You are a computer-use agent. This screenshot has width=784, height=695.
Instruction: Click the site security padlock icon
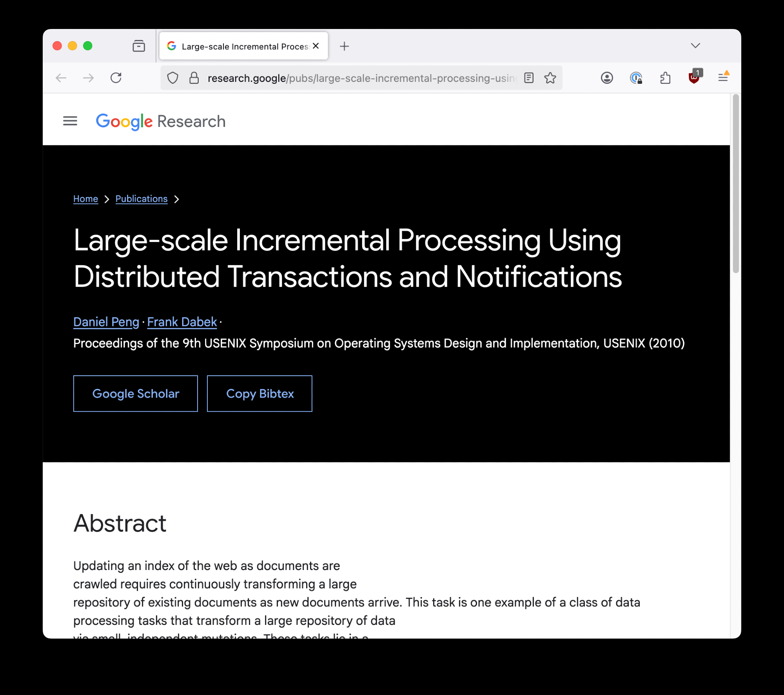tap(194, 78)
